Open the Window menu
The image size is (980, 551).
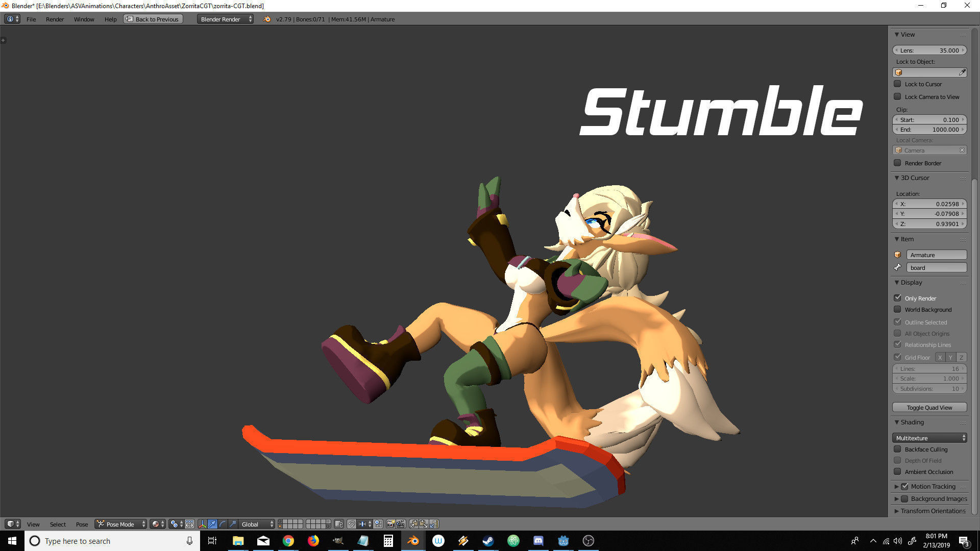tap(84, 19)
